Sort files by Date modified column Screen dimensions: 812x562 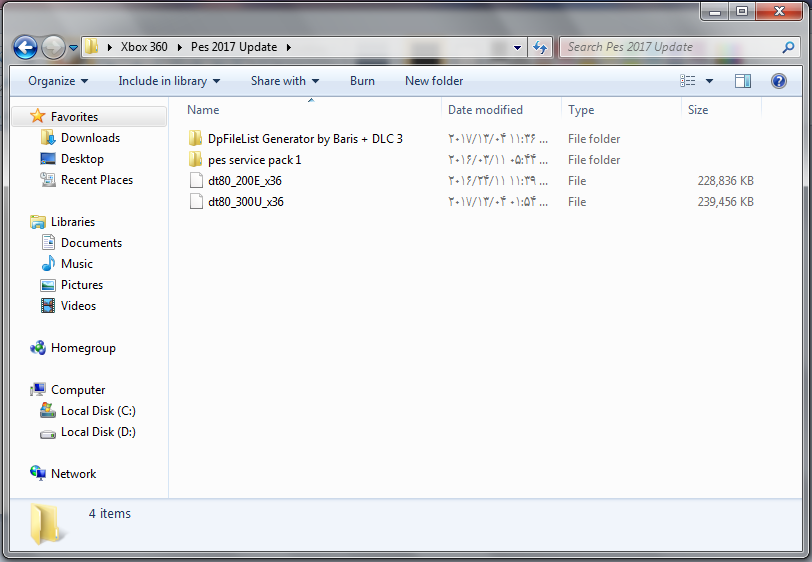(486, 110)
